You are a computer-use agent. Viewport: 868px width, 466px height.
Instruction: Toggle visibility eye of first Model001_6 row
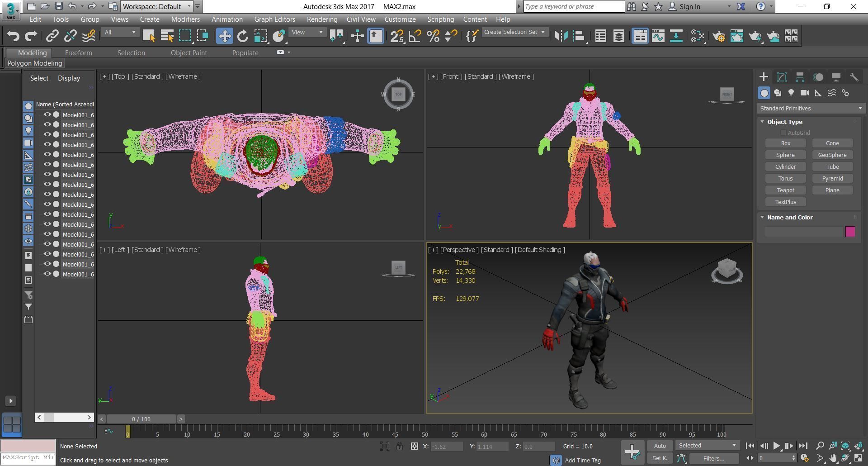47,115
